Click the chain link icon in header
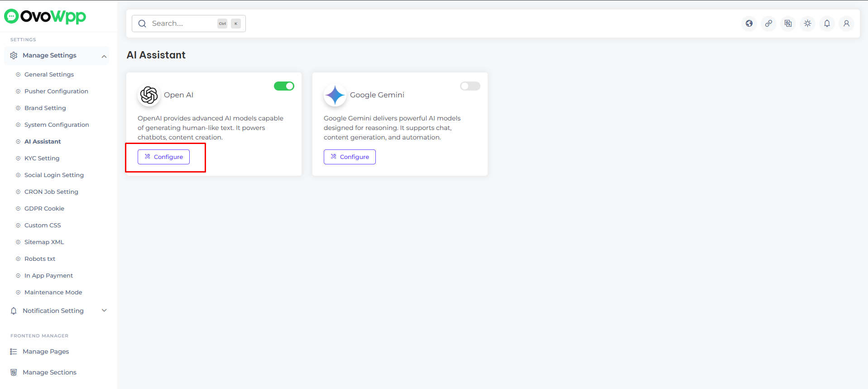868x389 pixels. (768, 24)
